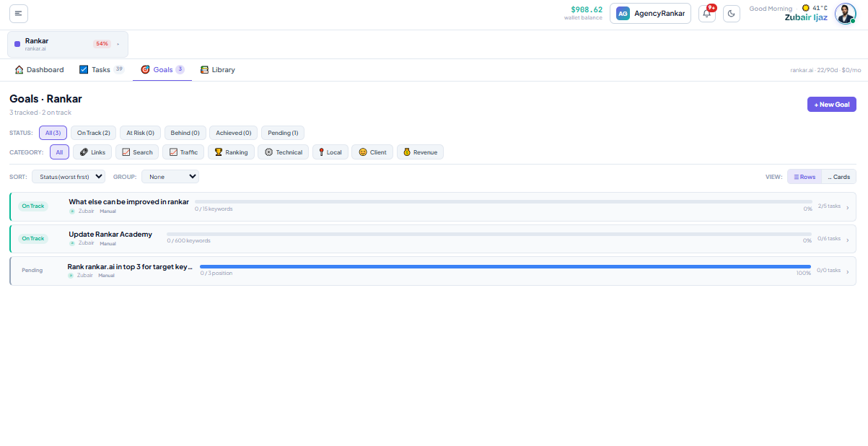Click the 0/6 tasks count
The height and width of the screenshot is (446, 868).
coord(829,238)
